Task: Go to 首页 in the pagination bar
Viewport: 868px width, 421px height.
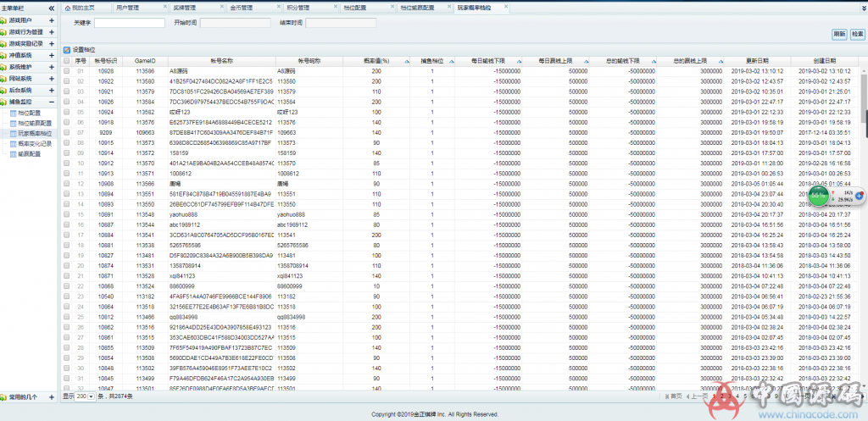Action: (x=672, y=396)
